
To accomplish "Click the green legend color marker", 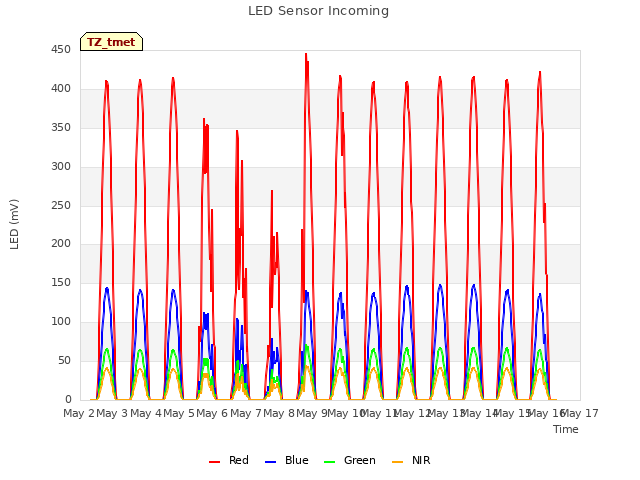I will coord(329,462).
